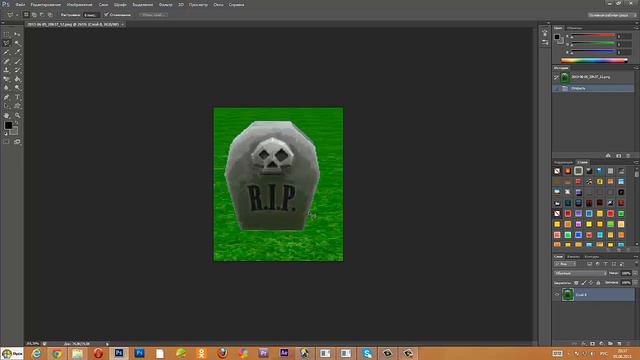The image size is (640, 360).
Task: Open the Файл menu
Action: [20, 5]
